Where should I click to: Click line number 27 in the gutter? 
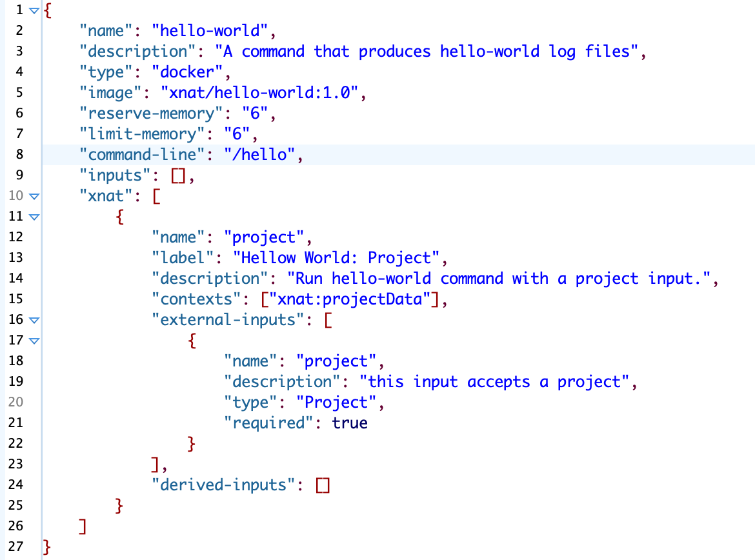pos(15,547)
